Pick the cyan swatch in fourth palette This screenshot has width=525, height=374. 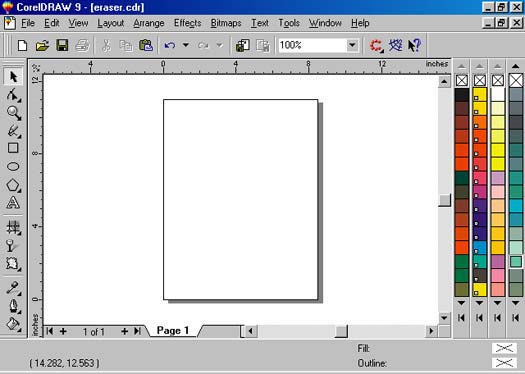click(516, 206)
